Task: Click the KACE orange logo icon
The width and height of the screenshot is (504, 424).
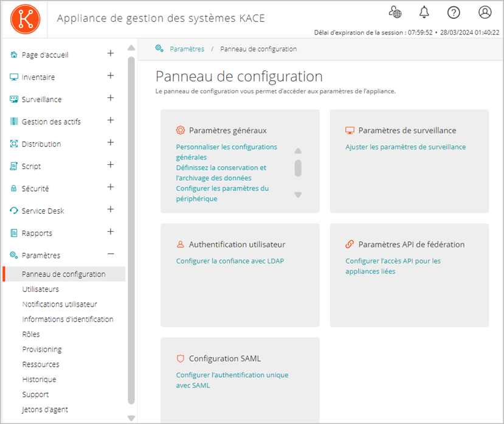Action: pos(25,18)
